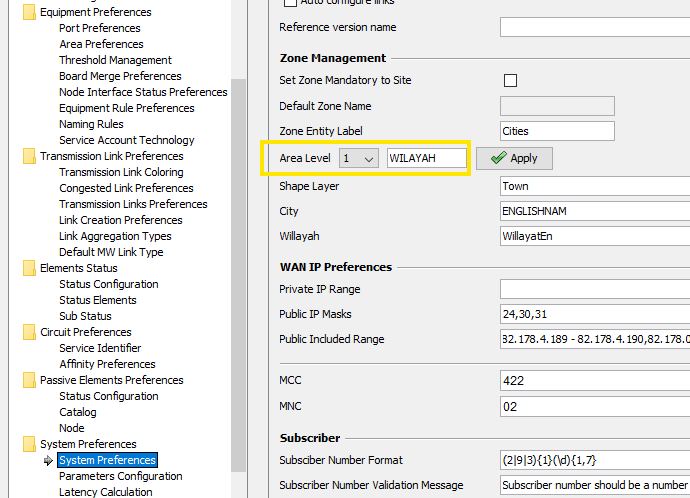
Task: Click the Elements Status folder icon
Action: pyautogui.click(x=29, y=268)
